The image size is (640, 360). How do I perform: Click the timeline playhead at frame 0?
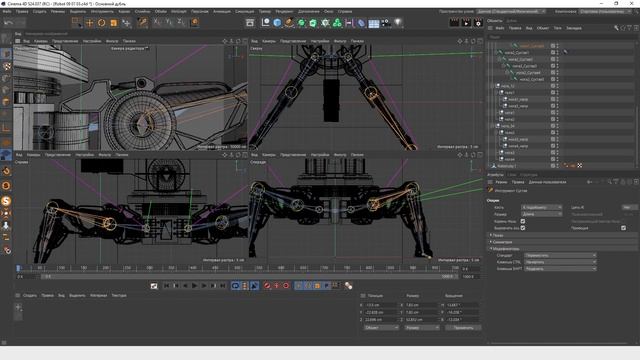[18, 268]
